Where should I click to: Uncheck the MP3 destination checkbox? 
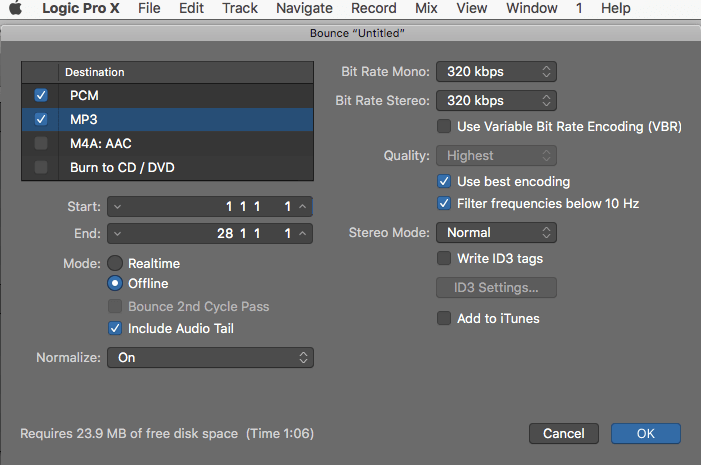point(41,119)
